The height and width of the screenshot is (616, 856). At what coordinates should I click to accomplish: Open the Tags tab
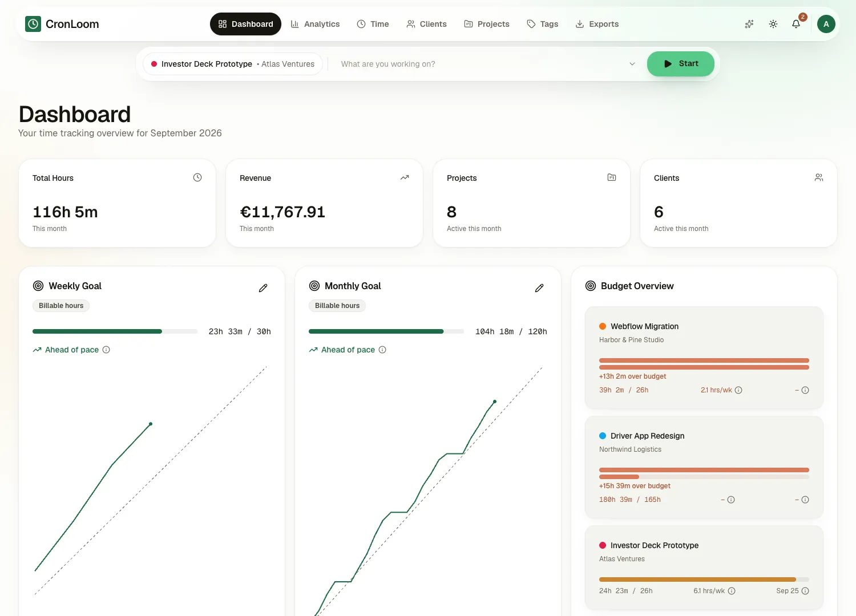543,24
